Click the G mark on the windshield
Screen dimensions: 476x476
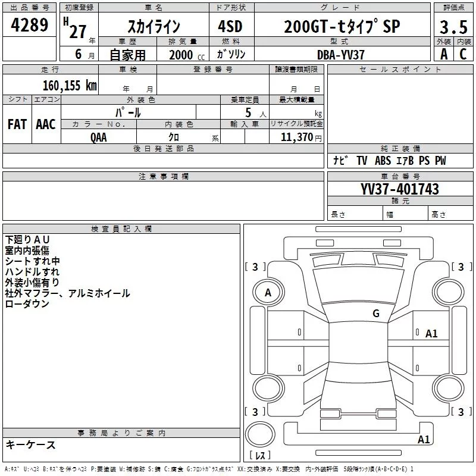click(376, 314)
